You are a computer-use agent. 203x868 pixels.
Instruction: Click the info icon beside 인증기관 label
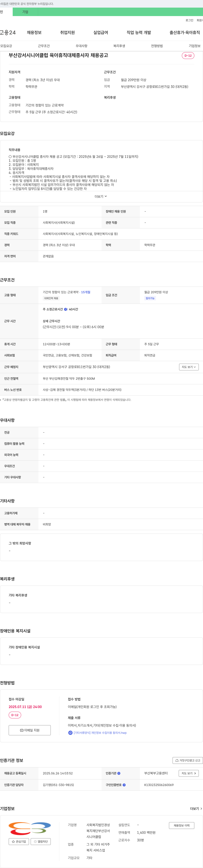click(x=119, y=773)
